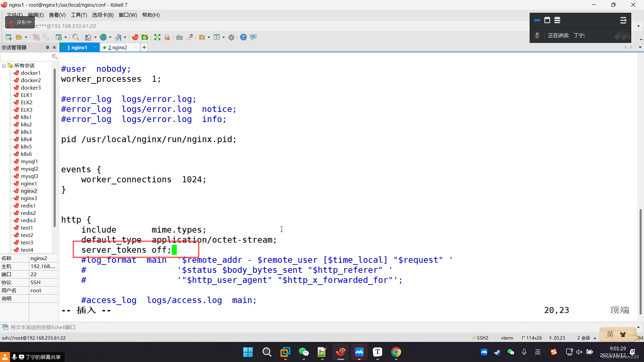
Task: Click the blue Help question icon
Action: coord(244,37)
